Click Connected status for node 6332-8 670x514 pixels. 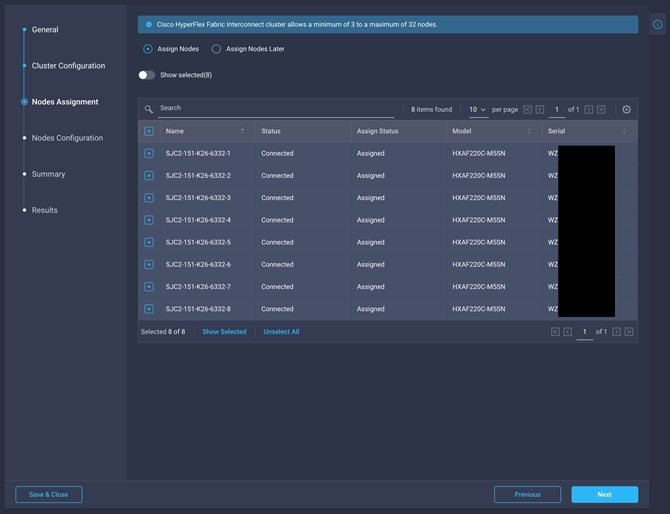click(x=277, y=309)
